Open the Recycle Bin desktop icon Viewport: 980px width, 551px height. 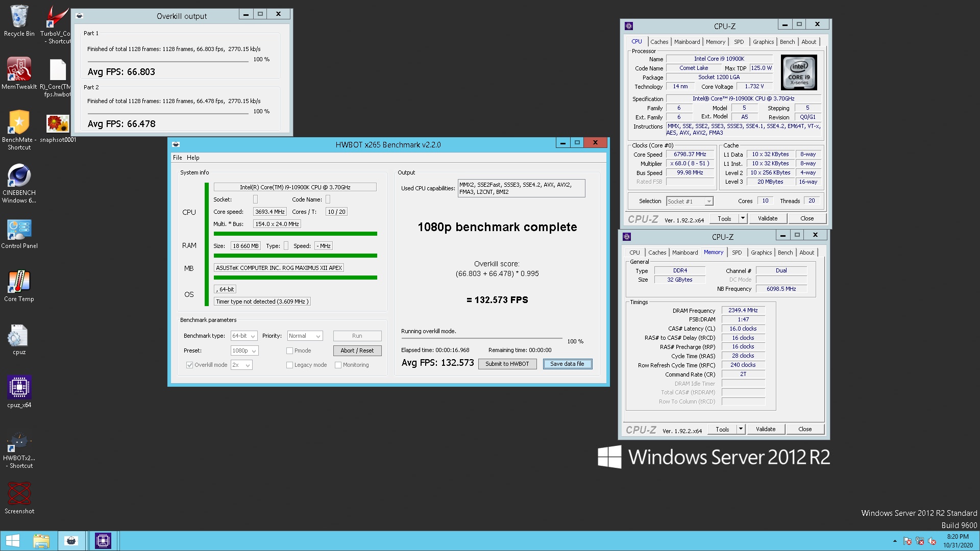[19, 21]
